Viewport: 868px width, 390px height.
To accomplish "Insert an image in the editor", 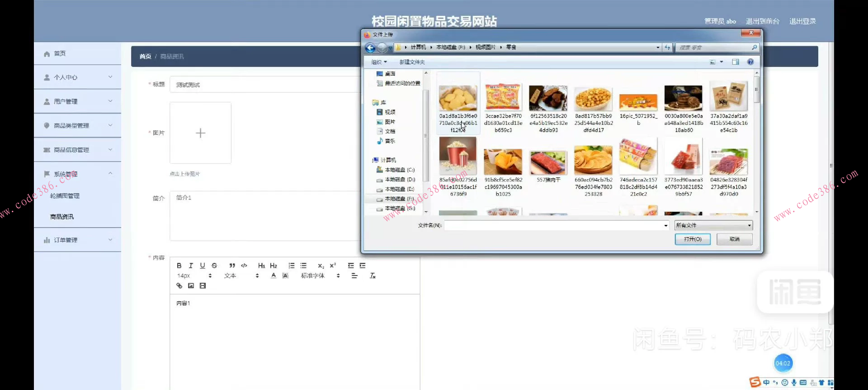I will [x=191, y=285].
